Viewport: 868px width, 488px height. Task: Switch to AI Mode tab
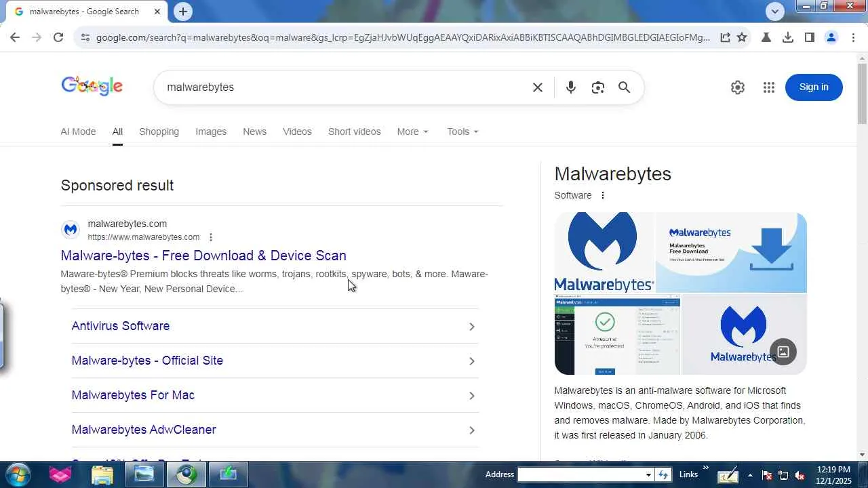click(x=78, y=131)
